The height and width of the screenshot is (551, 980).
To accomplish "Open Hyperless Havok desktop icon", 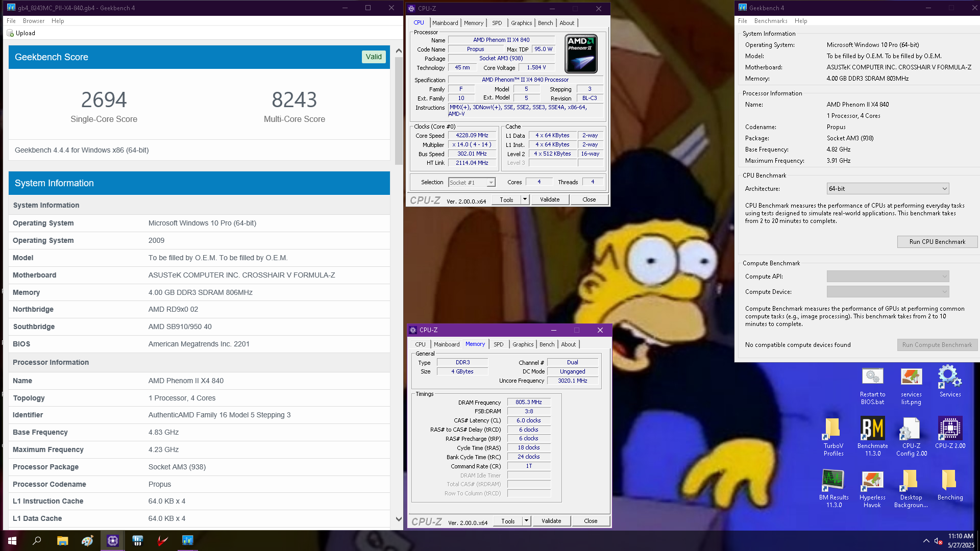I will click(872, 489).
